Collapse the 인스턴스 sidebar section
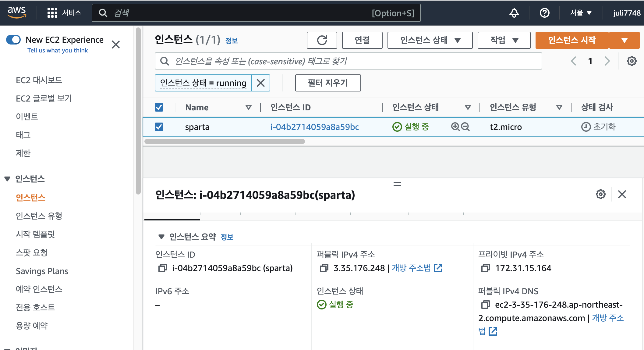The image size is (644, 350). coord(7,179)
